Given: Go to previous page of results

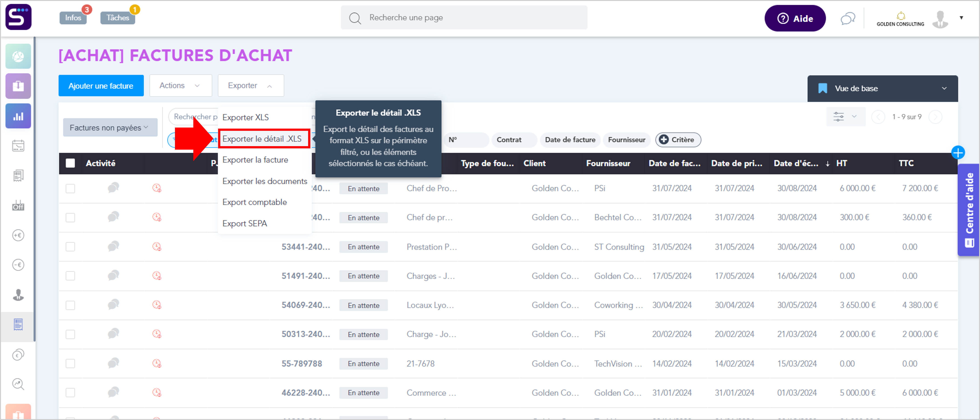Looking at the screenshot, I should click(878, 117).
